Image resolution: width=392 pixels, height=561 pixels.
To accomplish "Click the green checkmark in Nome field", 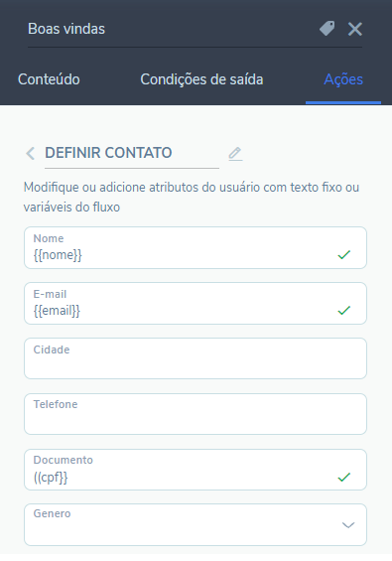I will pyautogui.click(x=343, y=255).
